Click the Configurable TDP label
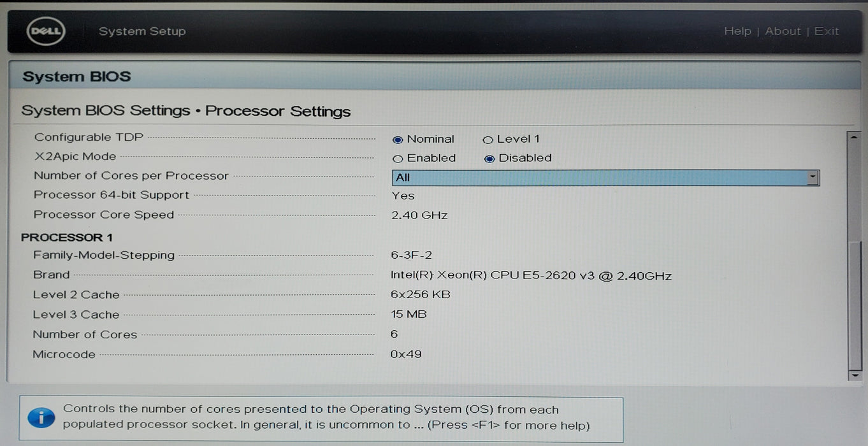Viewport: 868px width, 446px height. 89,137
